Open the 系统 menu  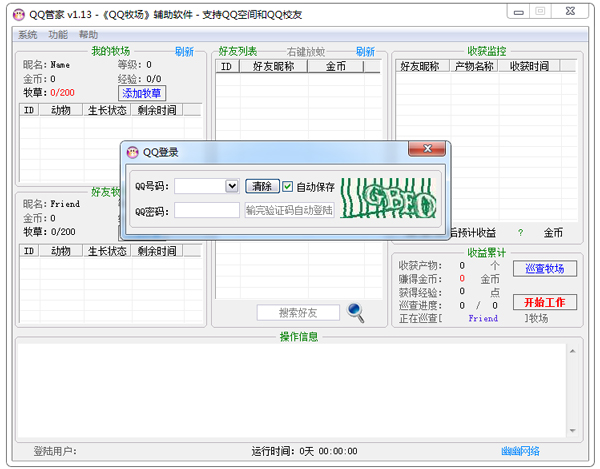click(x=28, y=34)
